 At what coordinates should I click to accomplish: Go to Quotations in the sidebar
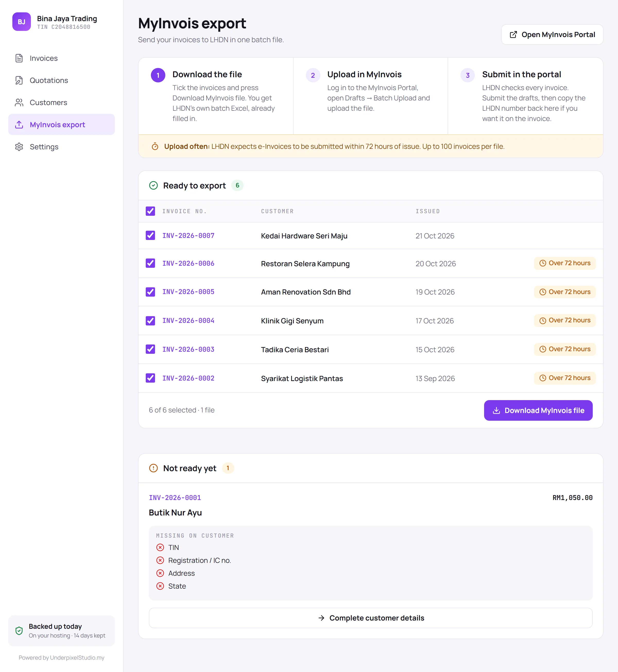tap(62, 80)
